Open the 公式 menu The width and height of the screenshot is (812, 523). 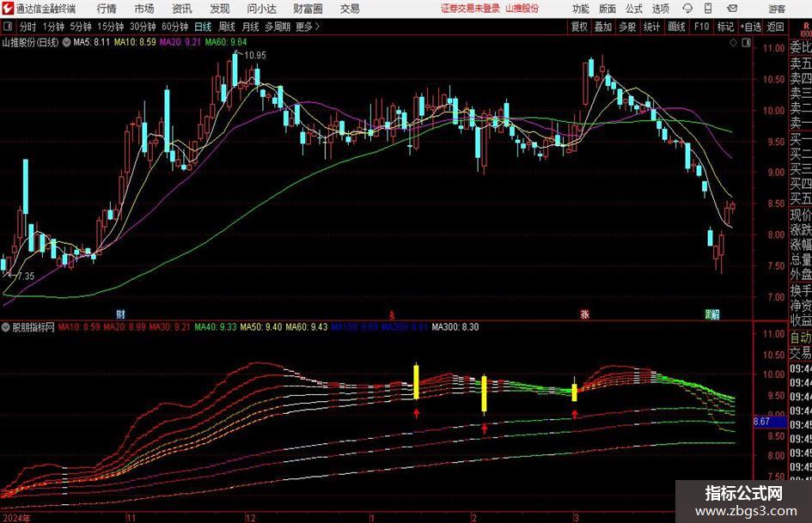coord(634,9)
